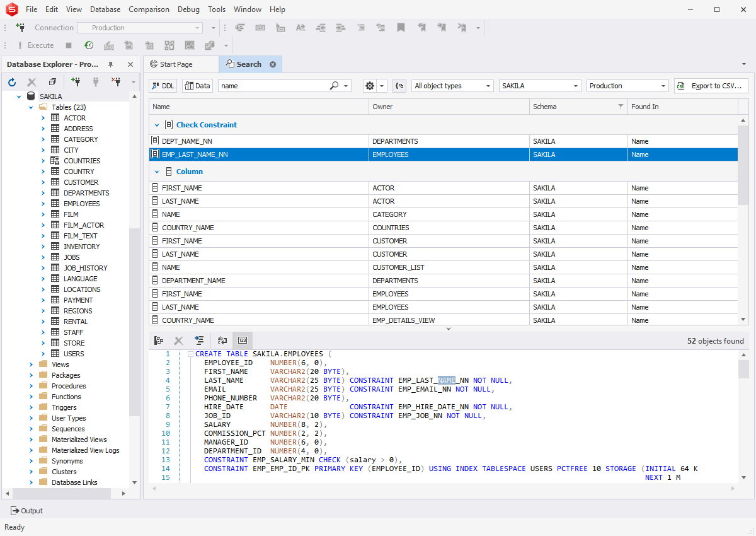Open the All object types dropdown
This screenshot has width=756, height=536.
tap(452, 86)
